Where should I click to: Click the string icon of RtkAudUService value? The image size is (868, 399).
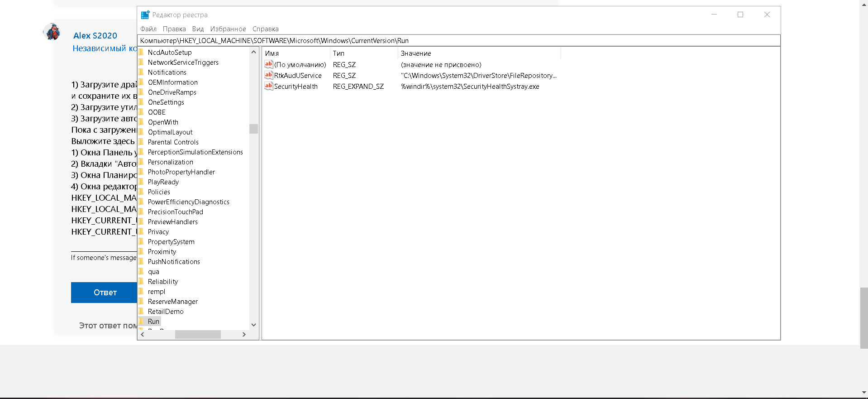pos(269,75)
